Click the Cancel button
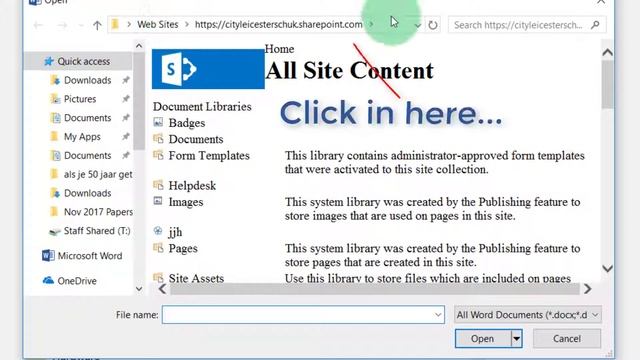This screenshot has height=360, width=640. [x=567, y=338]
